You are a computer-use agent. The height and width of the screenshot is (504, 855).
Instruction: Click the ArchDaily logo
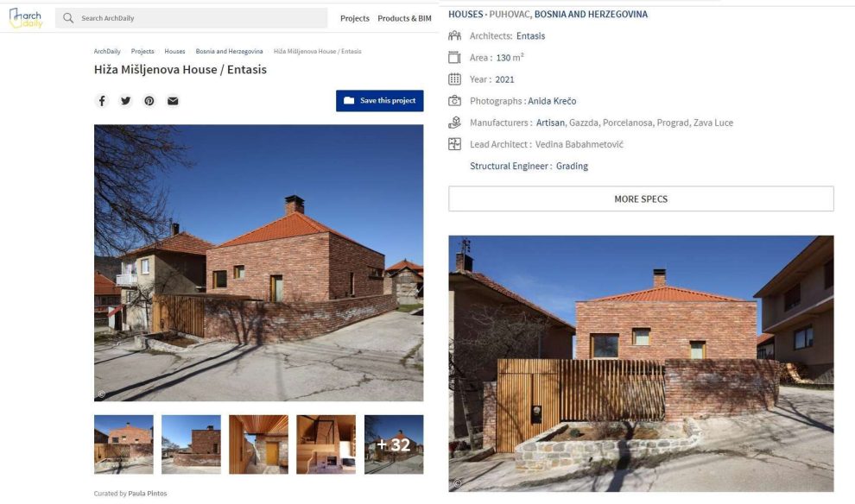(26, 18)
